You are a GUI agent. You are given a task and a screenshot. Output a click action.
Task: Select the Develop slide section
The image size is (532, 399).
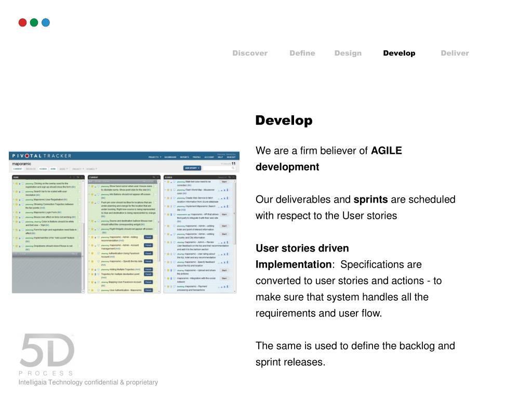pyautogui.click(x=399, y=54)
